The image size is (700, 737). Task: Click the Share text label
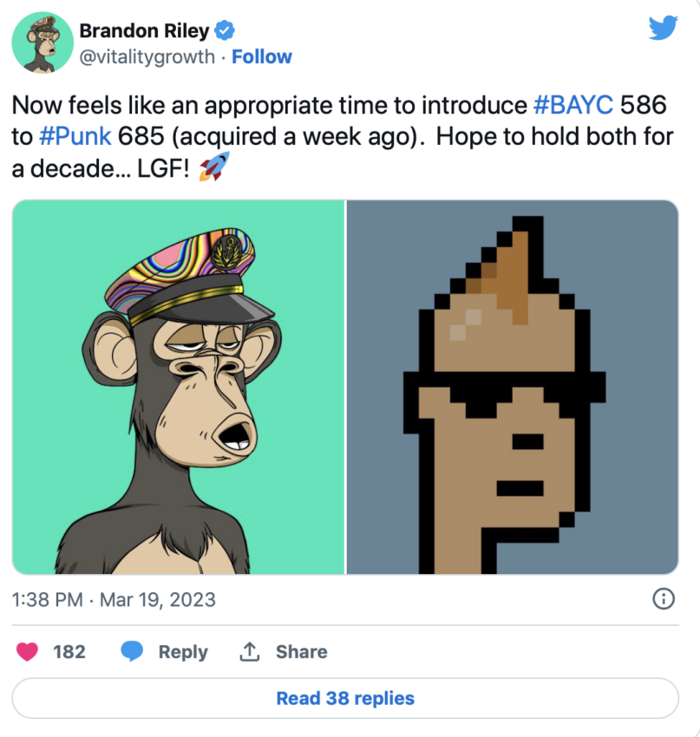301,652
